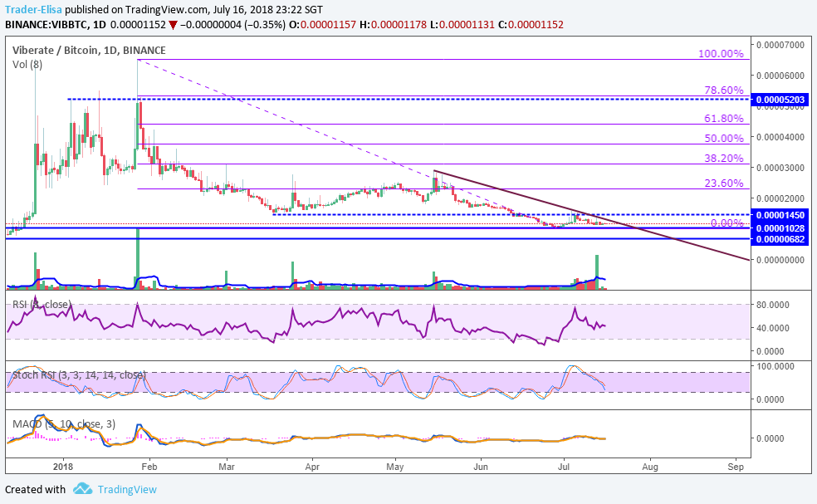817x504 pixels.
Task: Click the 50.00% Fibonacci level label
Action: click(724, 138)
